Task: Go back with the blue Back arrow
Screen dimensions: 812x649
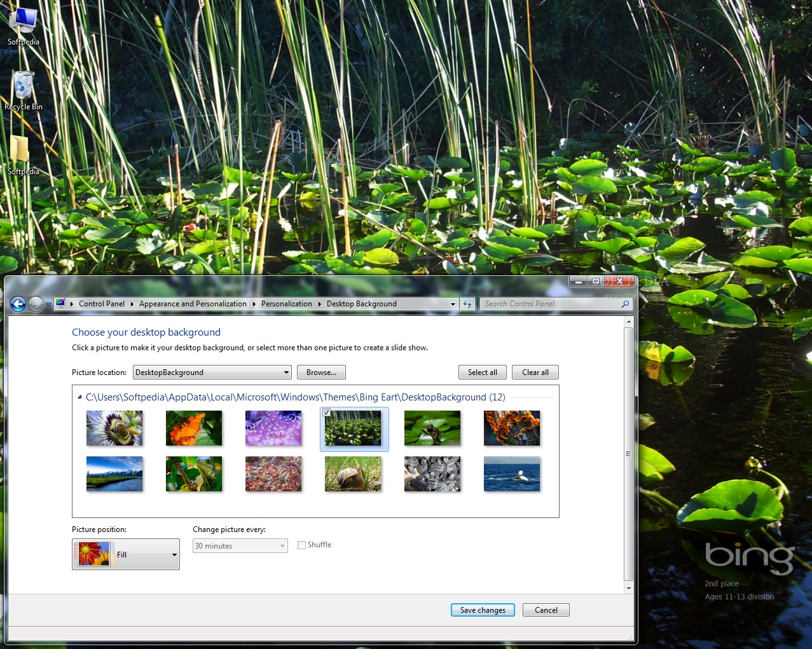Action: click(18, 304)
